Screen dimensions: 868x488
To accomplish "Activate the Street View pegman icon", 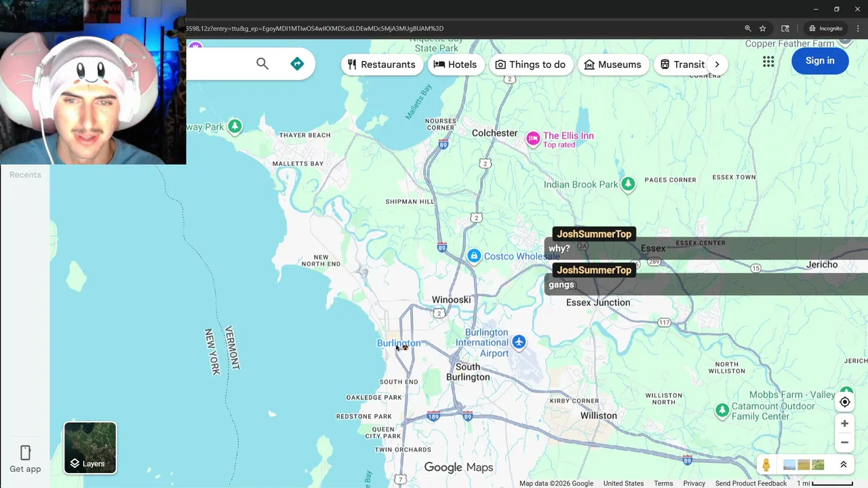I will tap(766, 465).
